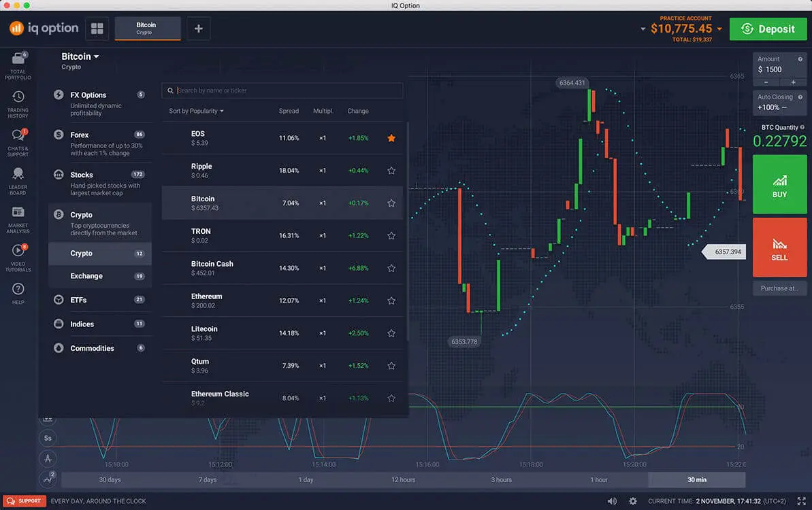This screenshot has height=510, width=812.
Task: Click the sound volume icon
Action: coord(612,500)
